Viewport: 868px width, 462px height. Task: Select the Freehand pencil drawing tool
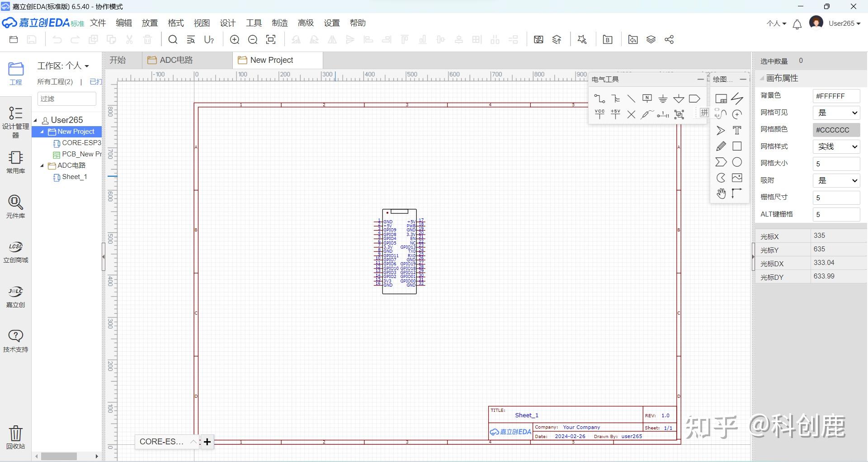point(721,146)
